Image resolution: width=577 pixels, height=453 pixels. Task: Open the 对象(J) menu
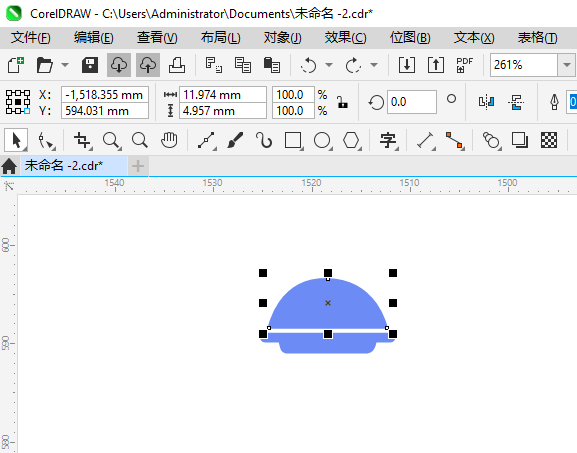[x=283, y=38]
